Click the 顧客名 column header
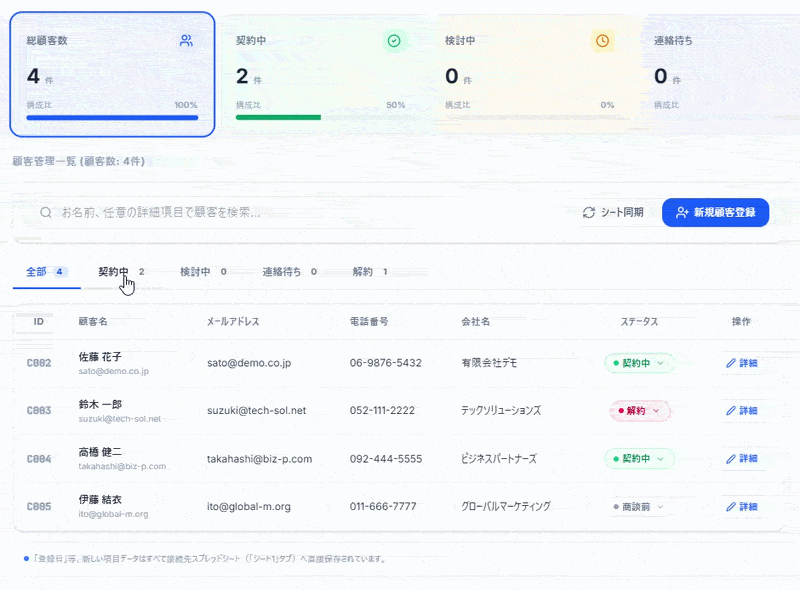800x590 pixels. (93, 322)
